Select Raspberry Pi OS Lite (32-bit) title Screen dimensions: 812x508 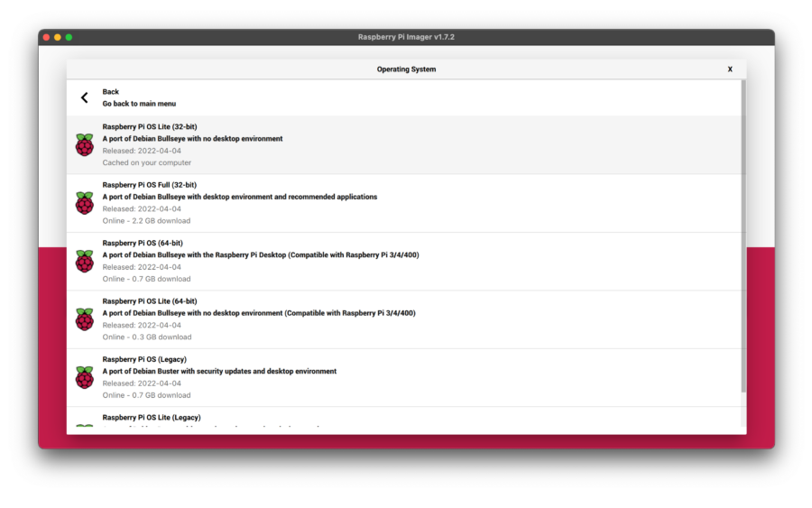[150, 127]
